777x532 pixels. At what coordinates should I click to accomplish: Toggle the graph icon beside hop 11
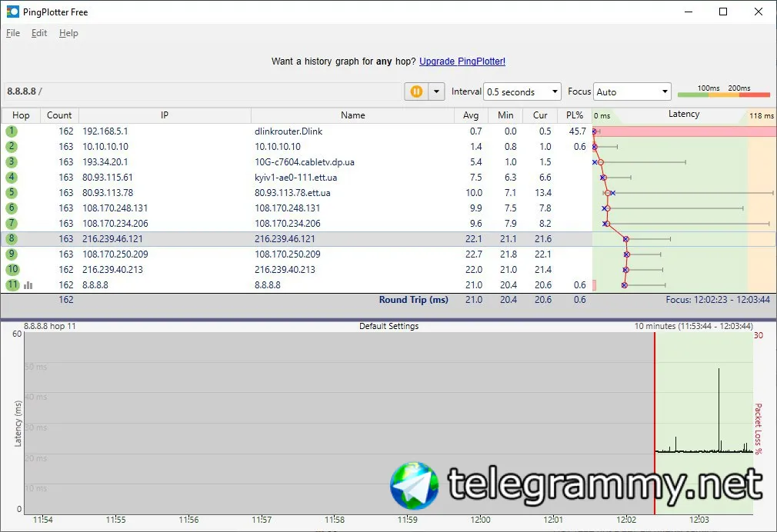[x=28, y=285]
